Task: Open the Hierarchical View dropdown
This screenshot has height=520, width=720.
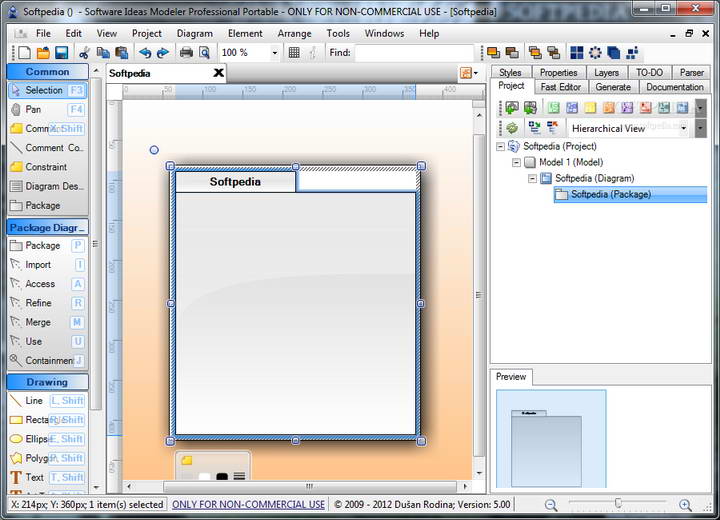Action: tap(684, 128)
